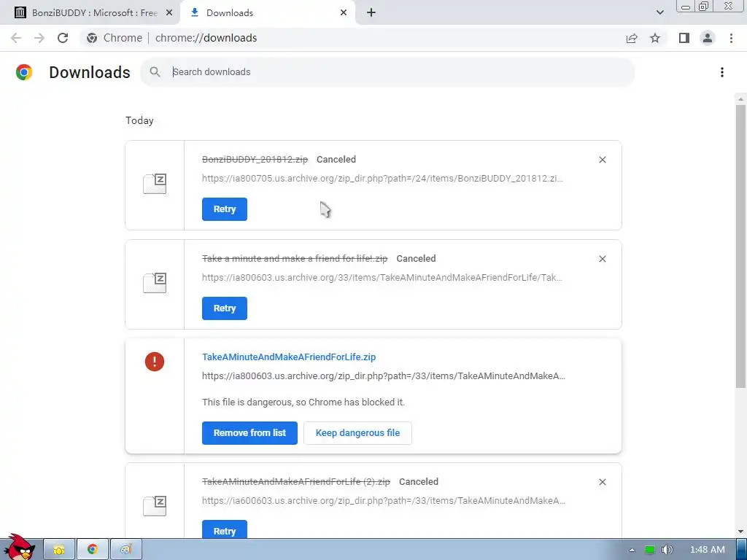Click the page vertical scrollbar thumb
Viewport: 747px width, 560px height.
(x=740, y=246)
